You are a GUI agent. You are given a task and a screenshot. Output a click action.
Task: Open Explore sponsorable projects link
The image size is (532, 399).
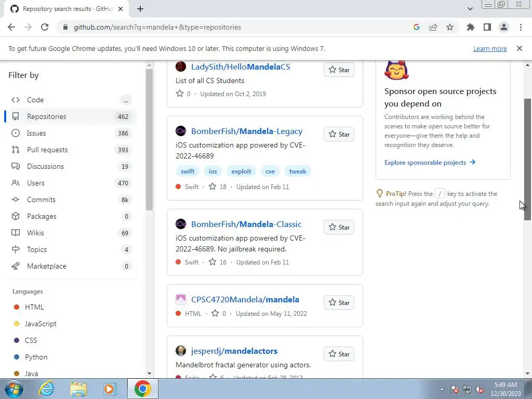pos(430,163)
